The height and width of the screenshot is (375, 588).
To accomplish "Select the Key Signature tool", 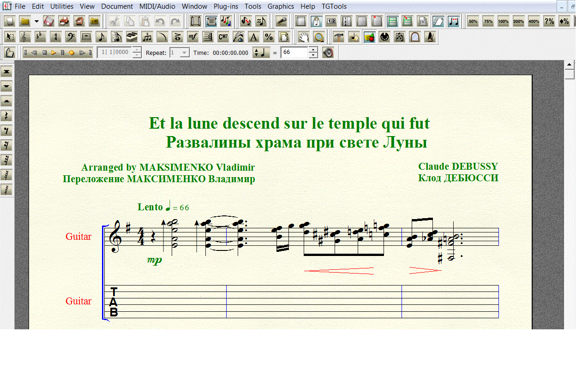I will click(x=40, y=37).
